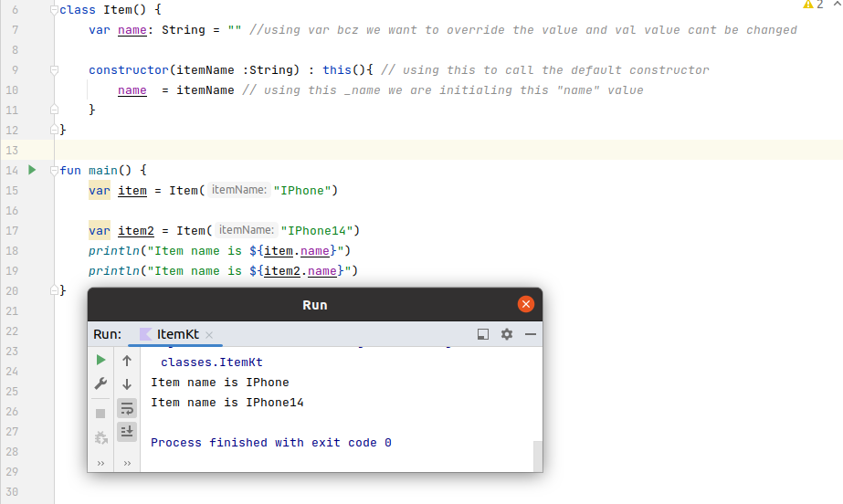
Task: Click line number 22 in gutter
Action: [x=12, y=331]
